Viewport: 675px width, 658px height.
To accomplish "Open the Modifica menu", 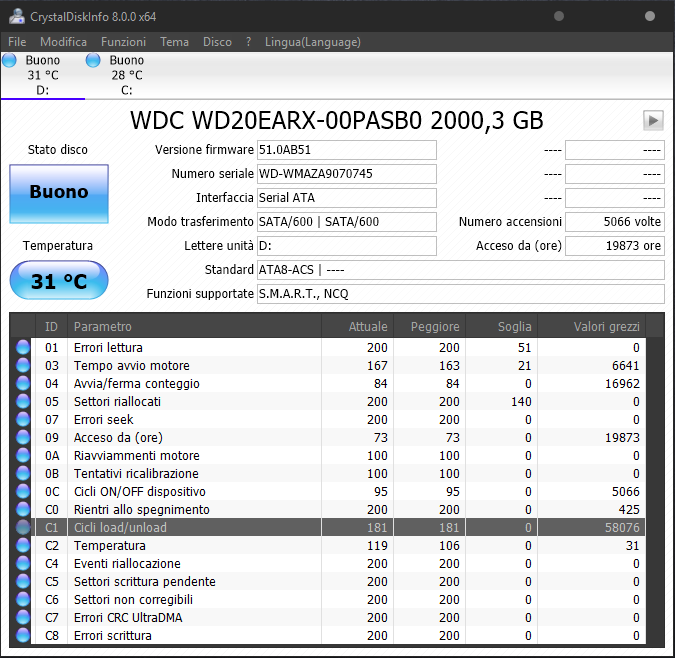I will (63, 42).
